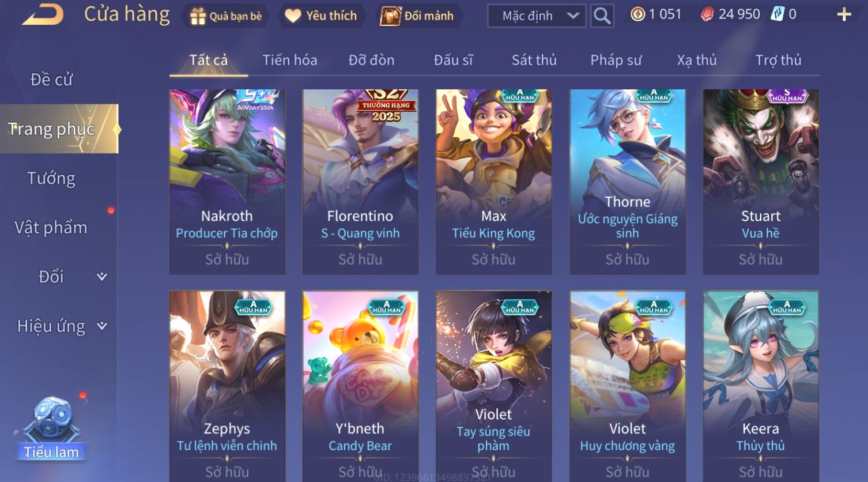Tap the back arrow icon
Viewport: 868px width, 482px height.
click(43, 14)
